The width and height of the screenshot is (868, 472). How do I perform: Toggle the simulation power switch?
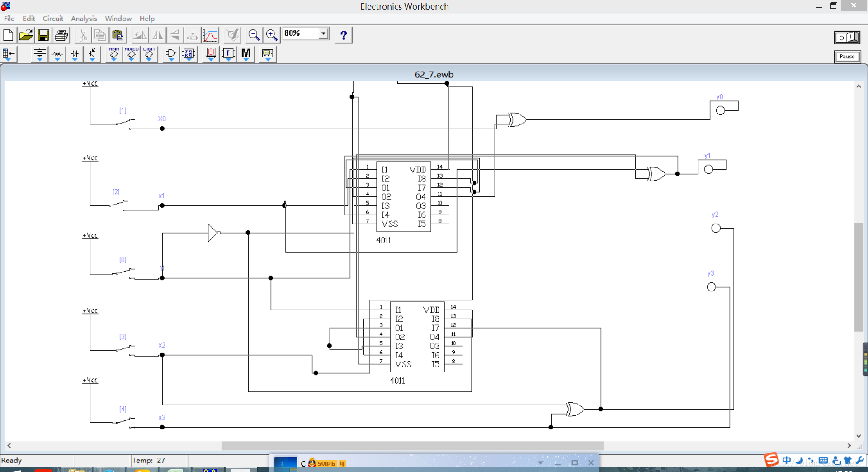pos(847,37)
